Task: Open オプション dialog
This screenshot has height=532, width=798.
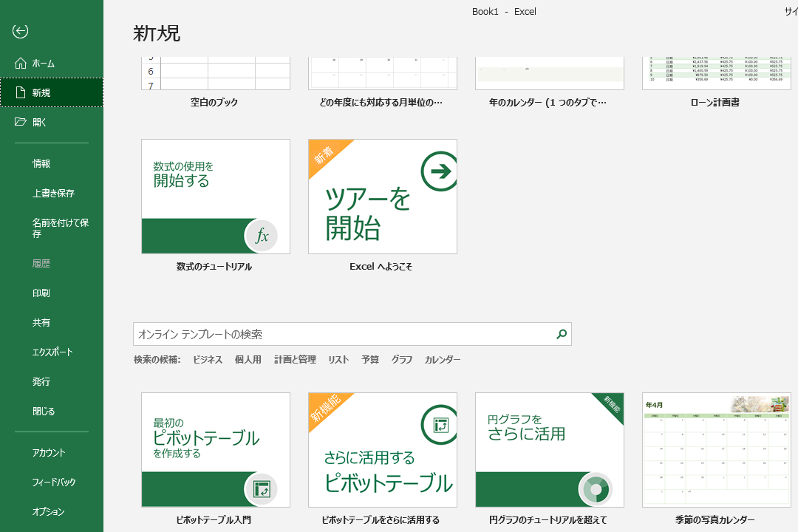Action: pyautogui.click(x=52, y=511)
